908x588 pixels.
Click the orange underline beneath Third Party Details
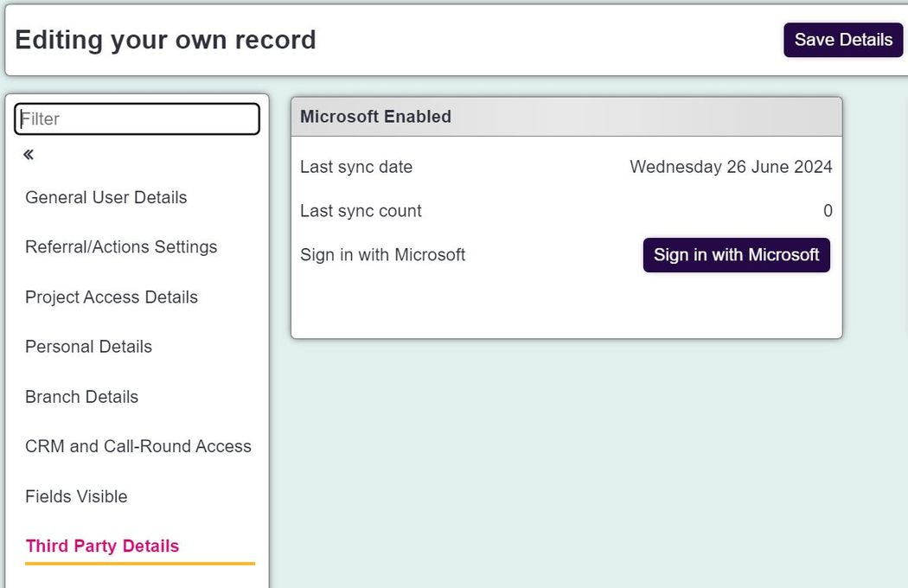(x=140, y=563)
